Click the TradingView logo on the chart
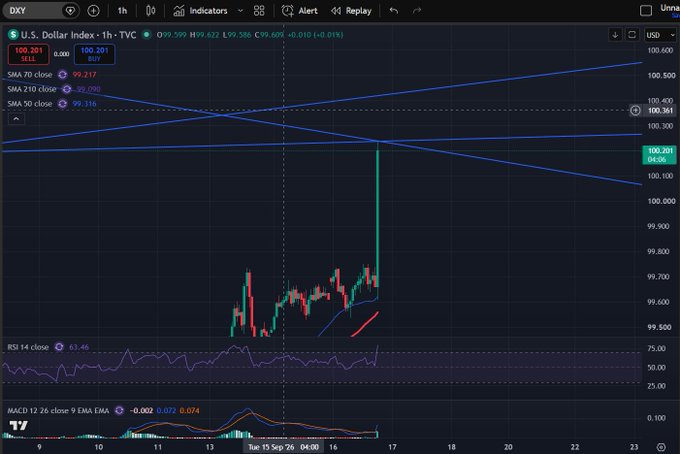Image resolution: width=680 pixels, height=454 pixels. 19,425
